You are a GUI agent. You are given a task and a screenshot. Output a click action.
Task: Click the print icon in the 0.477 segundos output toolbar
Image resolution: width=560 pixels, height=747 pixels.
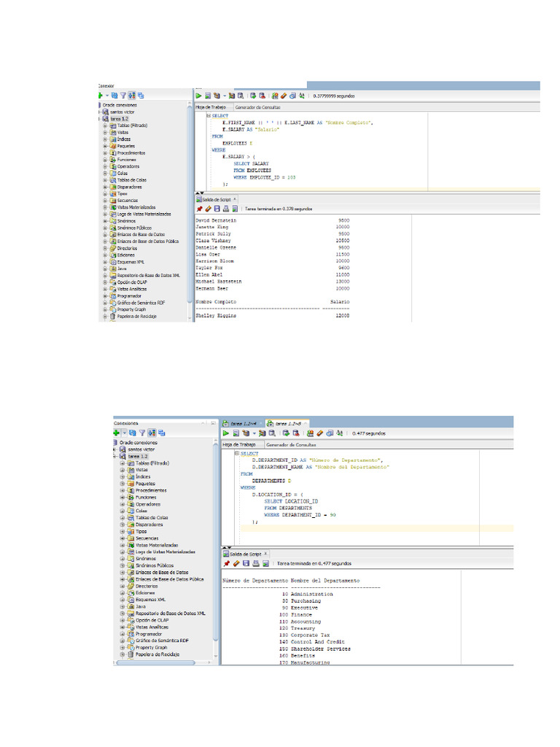tap(255, 563)
